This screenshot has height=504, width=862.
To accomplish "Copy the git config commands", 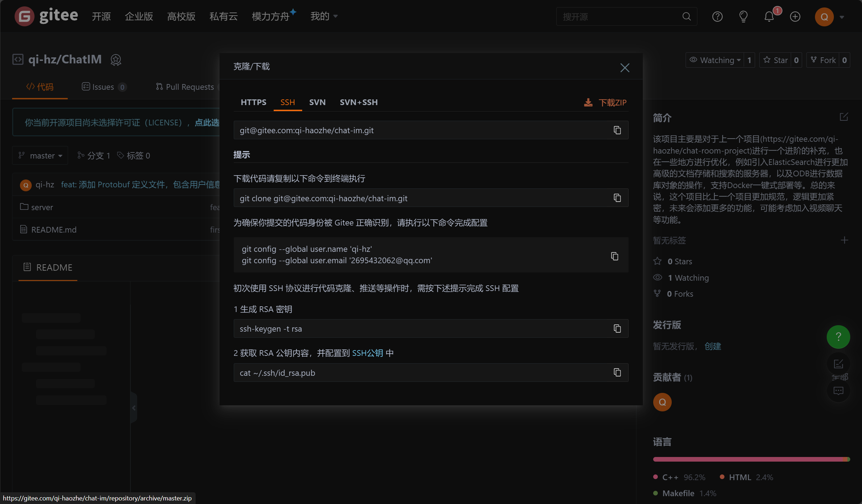I will click(x=614, y=256).
